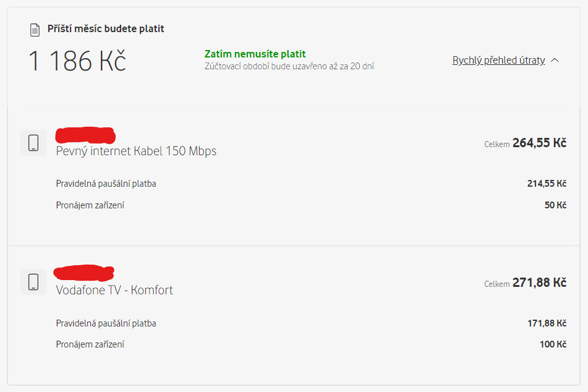This screenshot has height=392, width=588.
Task: Click the Celkem 271,88 Kč total
Action: pos(525,283)
